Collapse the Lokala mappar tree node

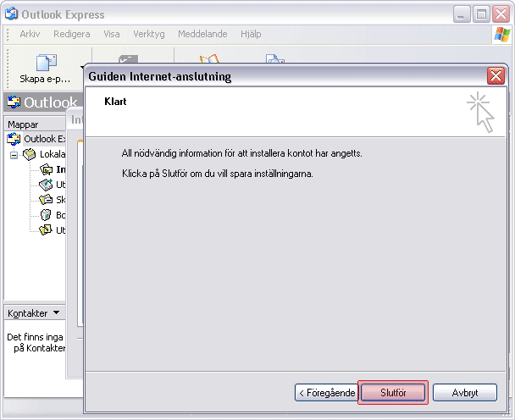(14, 155)
